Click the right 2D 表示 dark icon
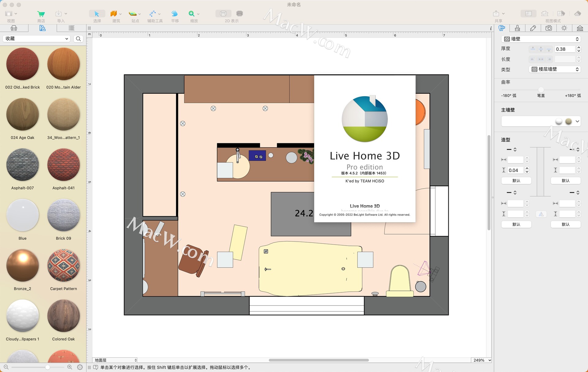Screen dimensions: 588x372 239,13
